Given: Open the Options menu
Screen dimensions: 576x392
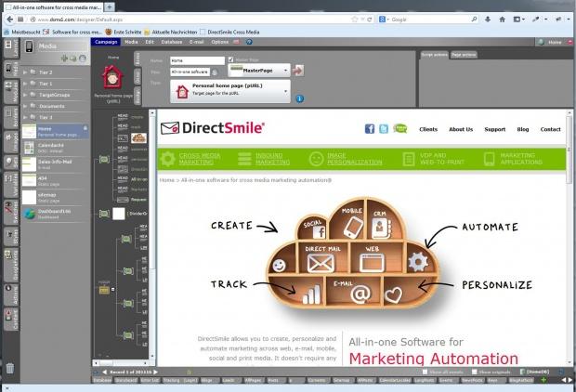Looking at the screenshot, I should [x=219, y=42].
